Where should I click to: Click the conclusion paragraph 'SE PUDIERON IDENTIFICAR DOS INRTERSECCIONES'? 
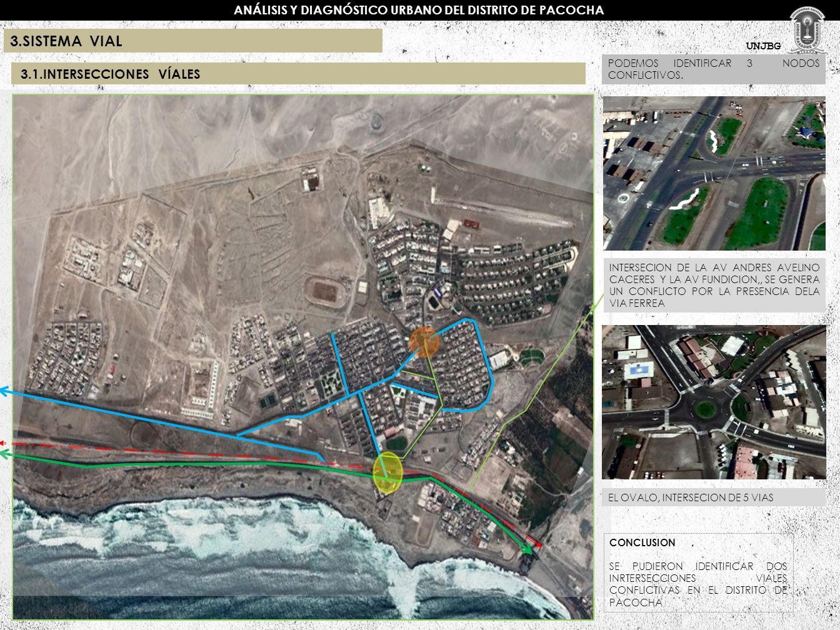698,584
